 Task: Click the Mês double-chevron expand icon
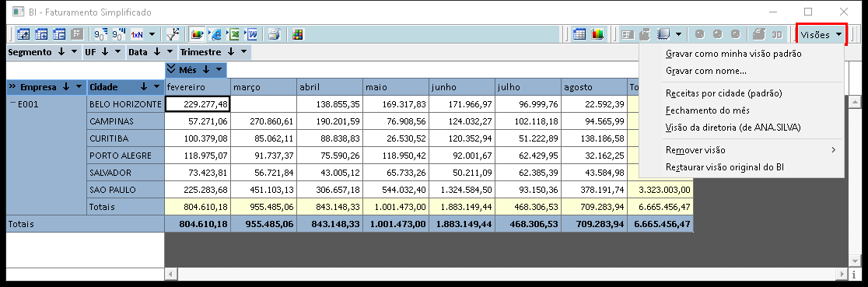click(171, 69)
